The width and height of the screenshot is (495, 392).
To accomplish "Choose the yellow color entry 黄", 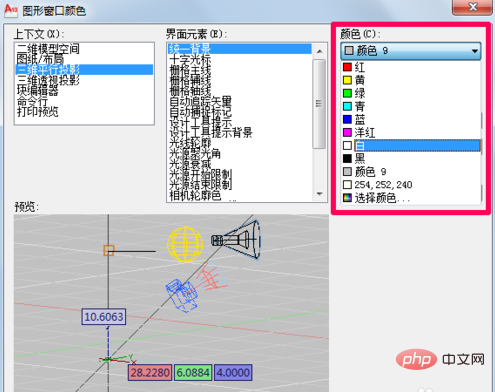I will (x=411, y=80).
